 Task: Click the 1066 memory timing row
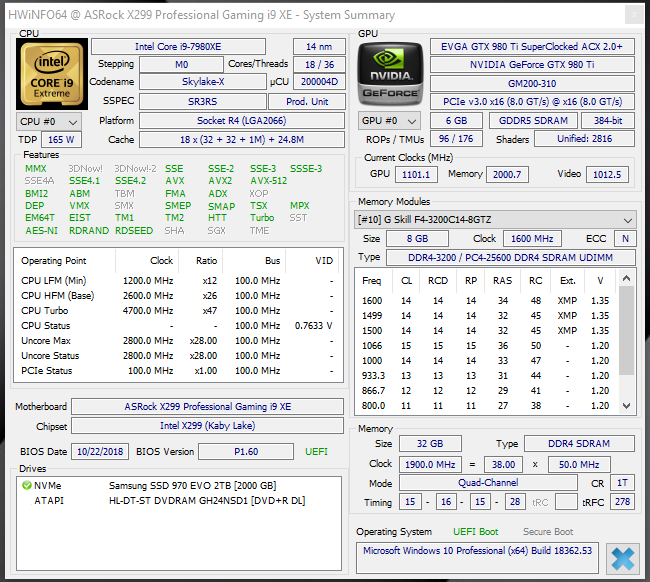pos(487,346)
